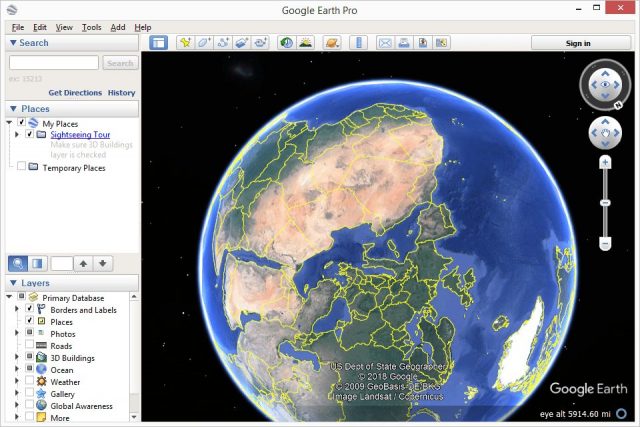Click in the search input field
The image size is (640, 427).
click(x=54, y=63)
